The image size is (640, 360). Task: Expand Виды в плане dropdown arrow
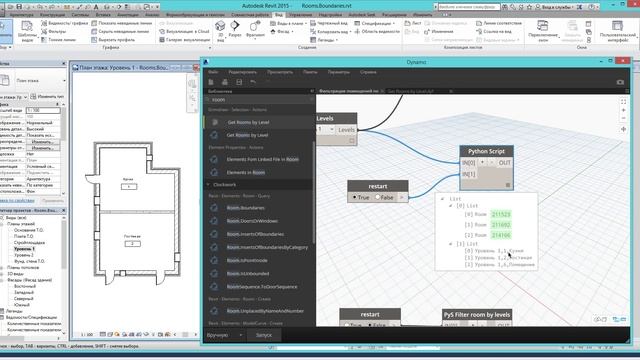pyautogui.click(x=305, y=24)
